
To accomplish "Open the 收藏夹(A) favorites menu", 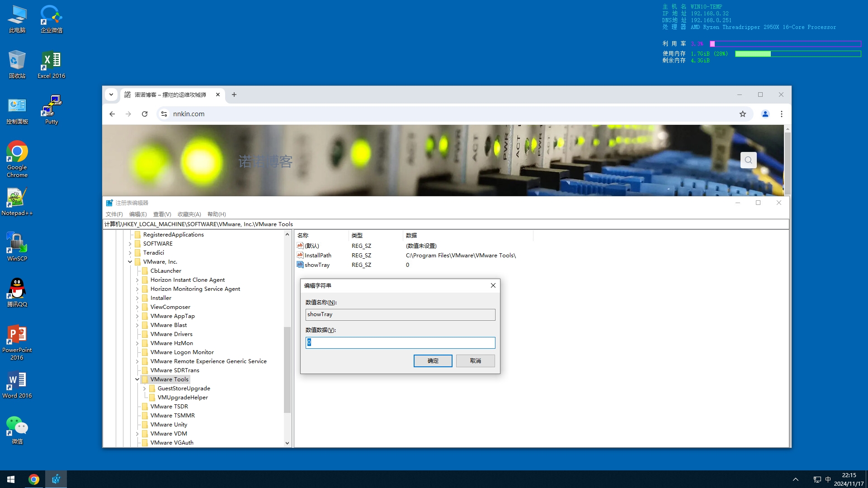I will [x=189, y=214].
